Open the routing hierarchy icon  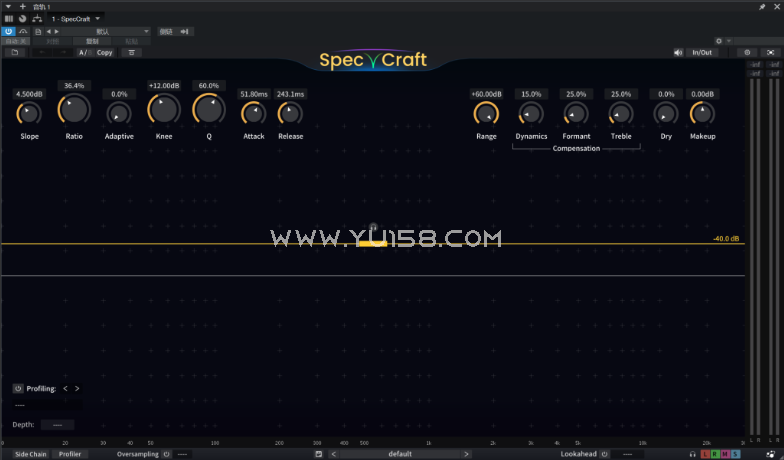click(x=37, y=18)
